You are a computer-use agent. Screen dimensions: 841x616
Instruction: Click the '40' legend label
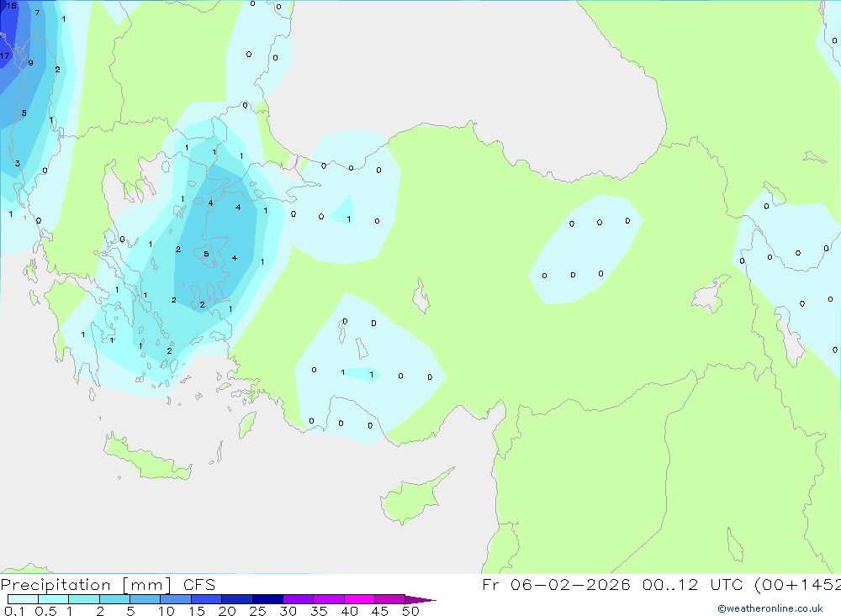point(350,611)
